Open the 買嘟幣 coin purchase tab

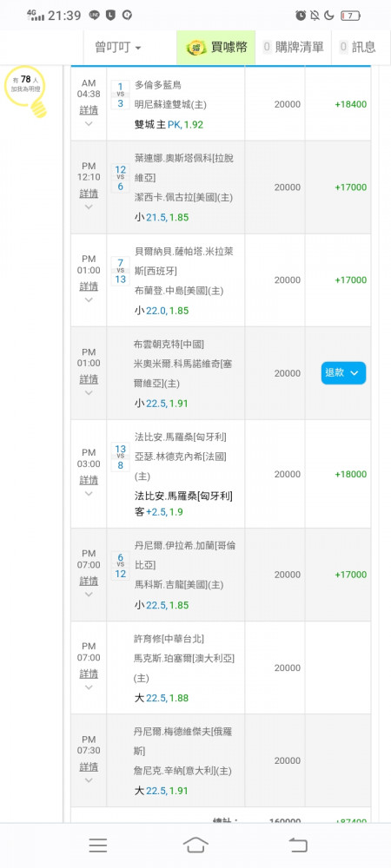(x=216, y=47)
